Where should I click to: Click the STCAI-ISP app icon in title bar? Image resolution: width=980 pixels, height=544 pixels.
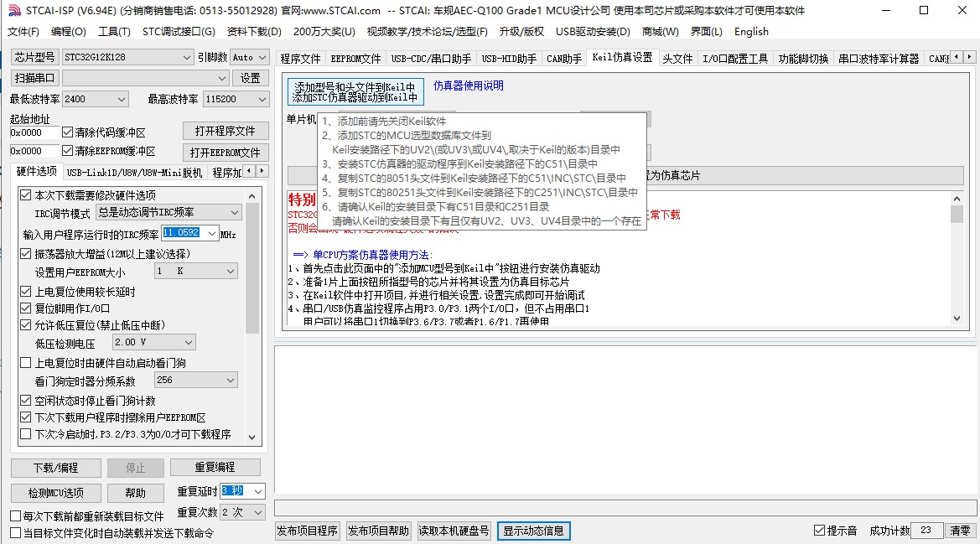13,11
